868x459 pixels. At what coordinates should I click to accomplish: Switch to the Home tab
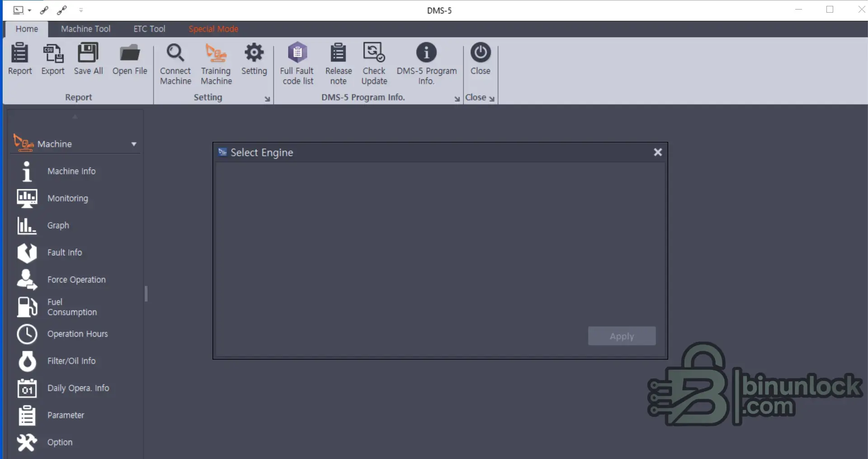point(27,29)
